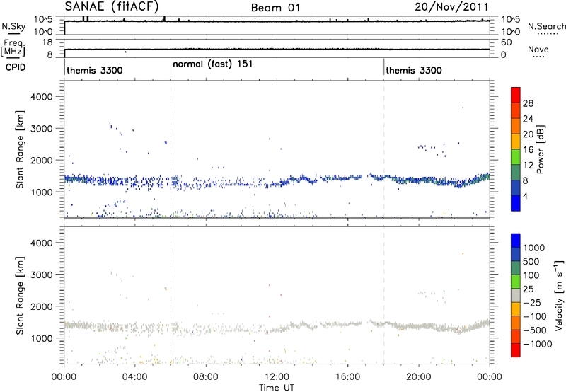
Task: Click the 2000 tick in the velocity panel
Action: (x=41, y=306)
